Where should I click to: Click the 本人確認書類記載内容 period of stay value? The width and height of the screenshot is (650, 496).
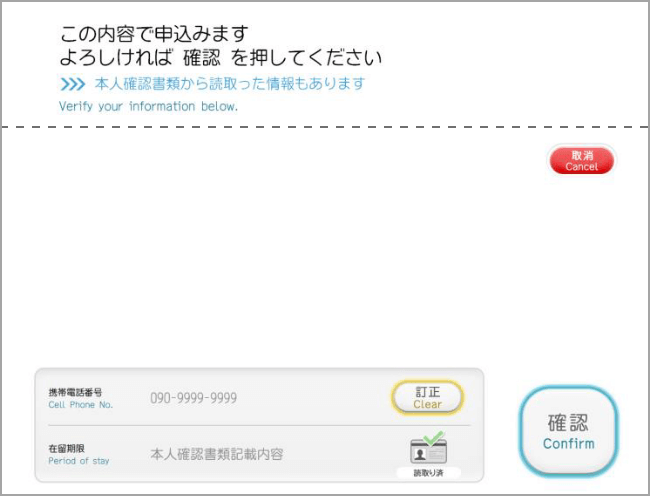(x=217, y=454)
